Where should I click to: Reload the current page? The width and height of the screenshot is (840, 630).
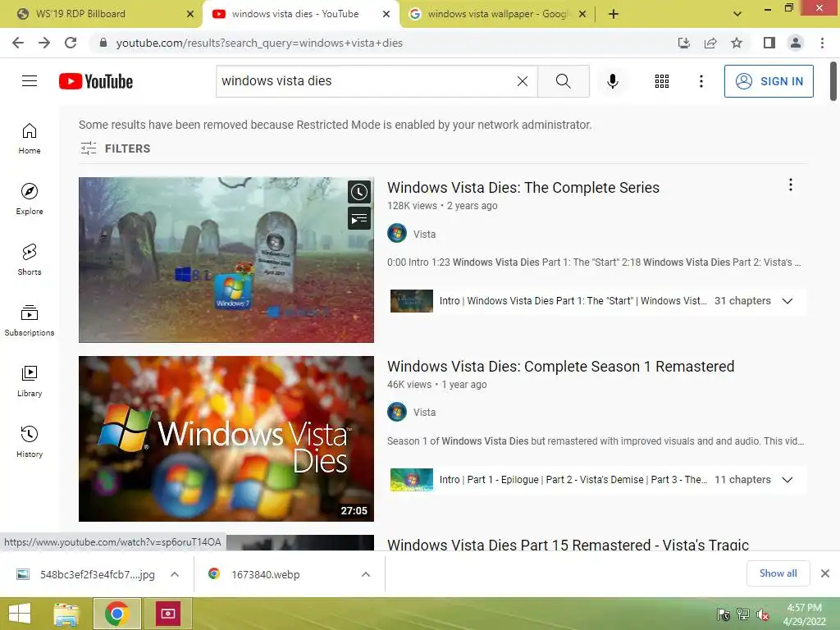[71, 43]
